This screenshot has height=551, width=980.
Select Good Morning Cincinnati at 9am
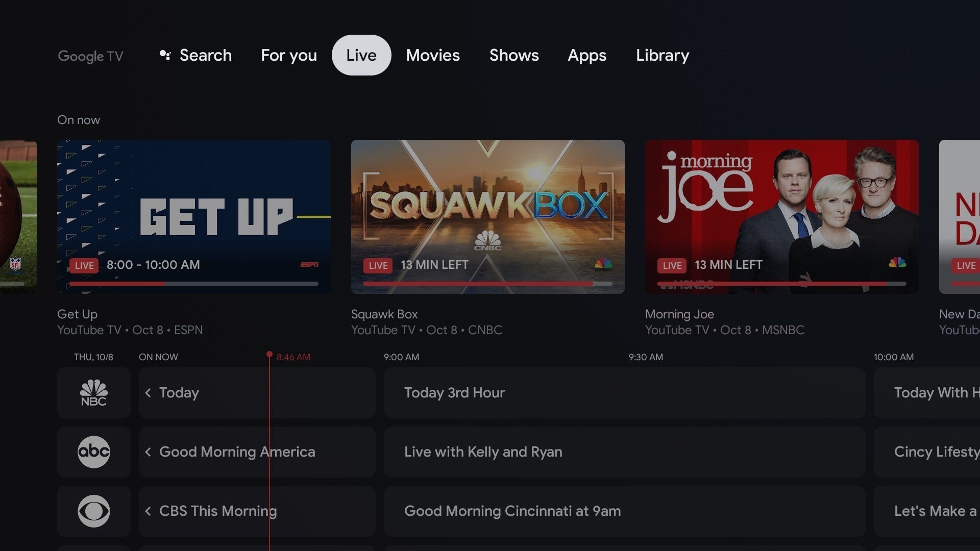click(x=625, y=511)
